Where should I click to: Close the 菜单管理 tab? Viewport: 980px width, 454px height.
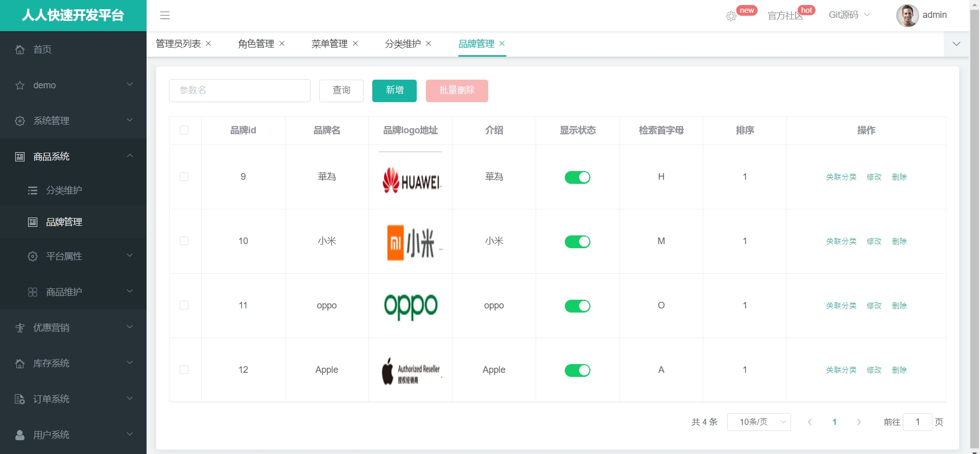click(x=355, y=43)
